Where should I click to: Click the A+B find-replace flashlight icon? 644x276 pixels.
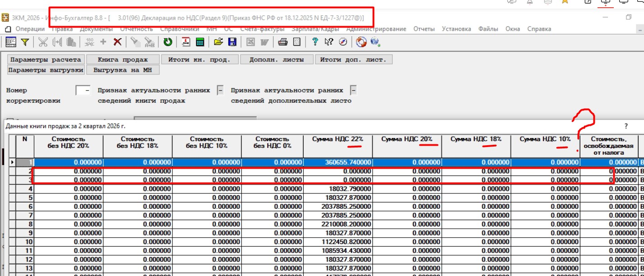click(x=149, y=42)
